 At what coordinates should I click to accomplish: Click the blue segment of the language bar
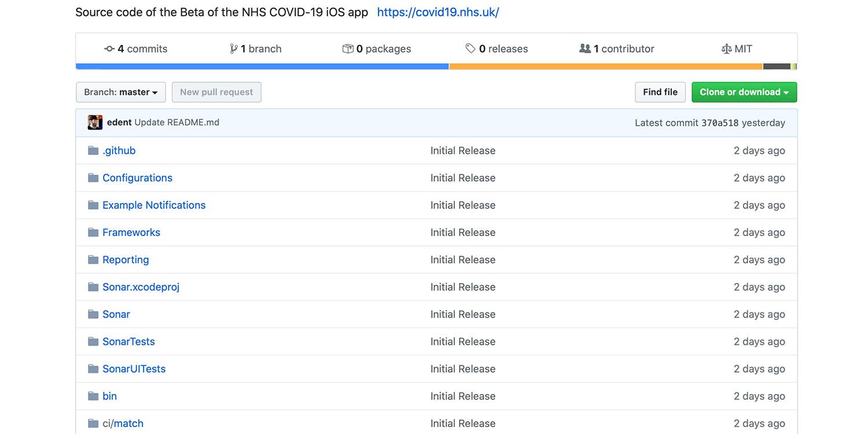pyautogui.click(x=262, y=67)
